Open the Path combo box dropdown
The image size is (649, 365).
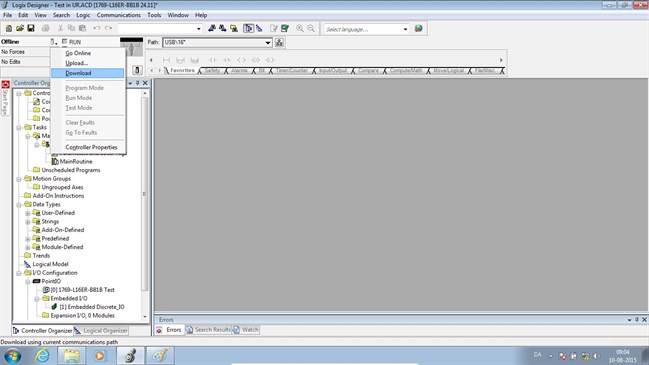pyautogui.click(x=268, y=42)
